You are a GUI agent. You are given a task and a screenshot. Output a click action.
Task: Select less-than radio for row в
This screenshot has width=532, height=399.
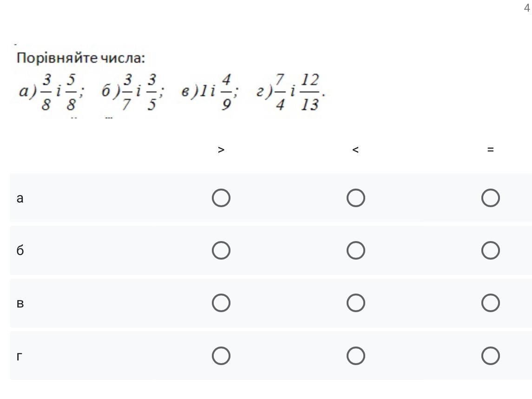click(355, 303)
